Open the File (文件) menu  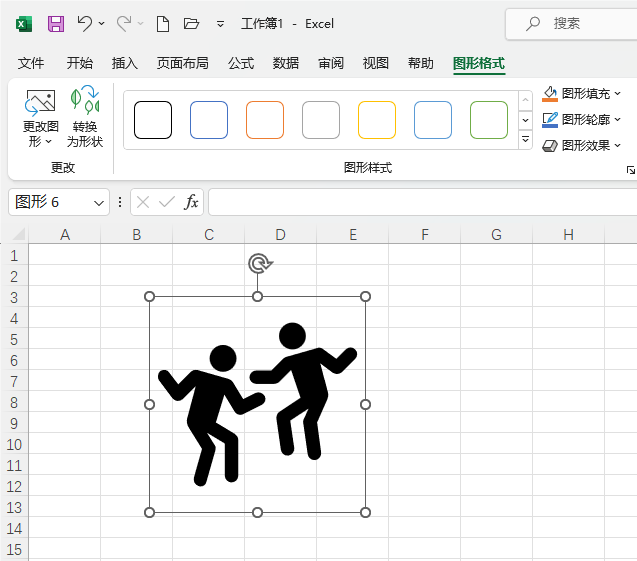coord(31,63)
